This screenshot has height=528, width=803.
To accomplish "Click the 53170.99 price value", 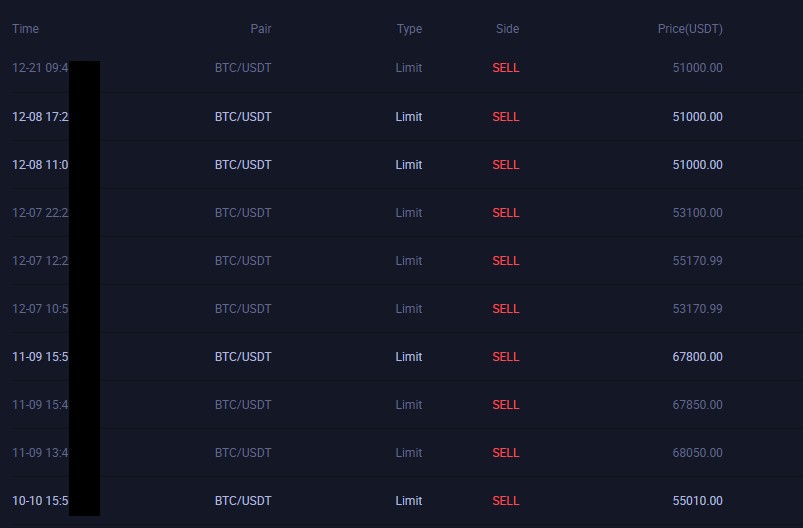I will pos(698,309).
